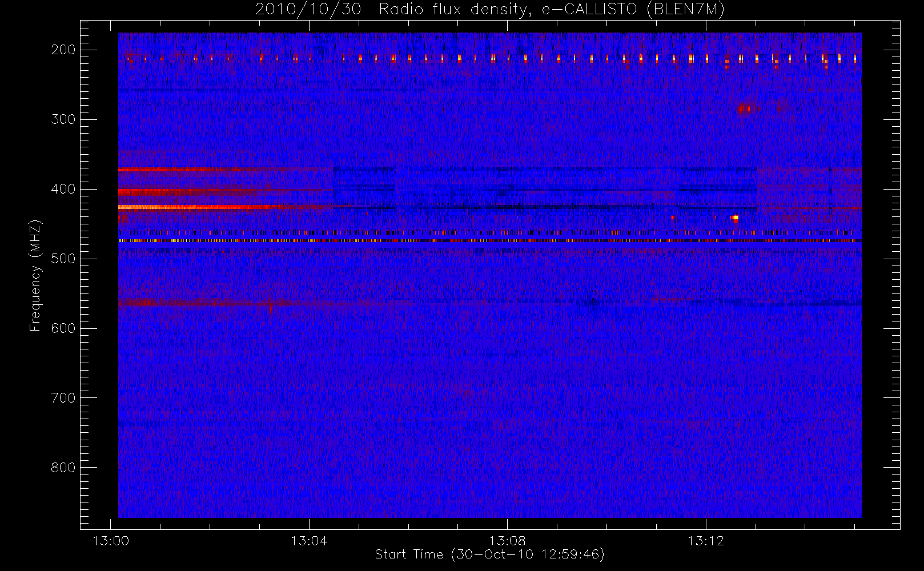Click the 13:04 time tick label
The image size is (924, 571).
309,541
